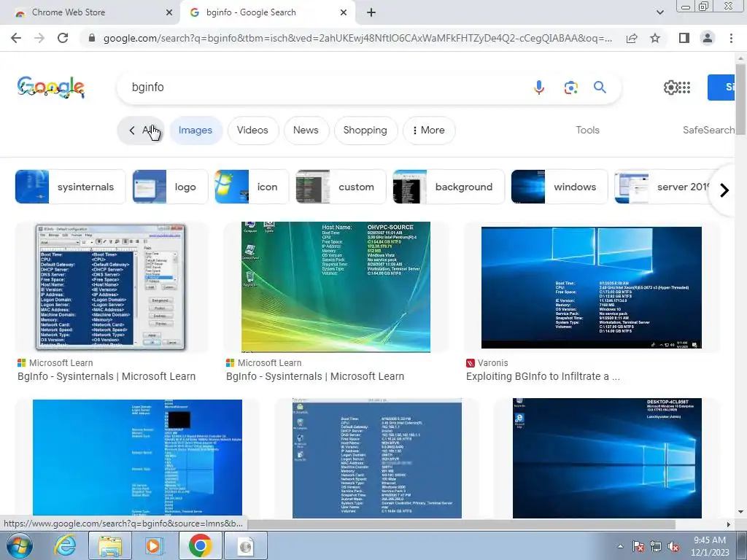Filter images by windows chip
Viewport: 747px width, 560px height.
[x=560, y=187]
